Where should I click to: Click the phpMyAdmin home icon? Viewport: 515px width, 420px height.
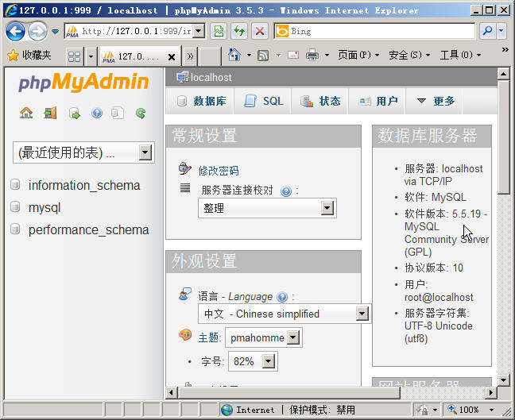[x=26, y=114]
